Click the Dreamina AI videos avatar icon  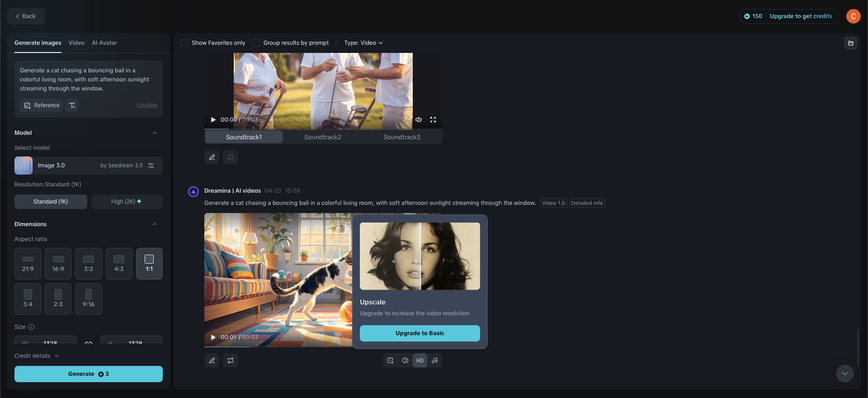(193, 192)
